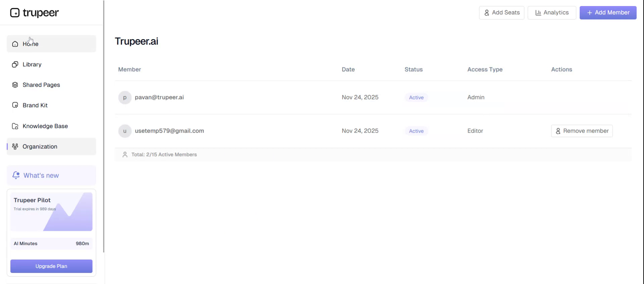Image resolution: width=644 pixels, height=284 pixels.
Task: Click the Active badge for usetemp579@gmail.com
Action: pyautogui.click(x=416, y=131)
